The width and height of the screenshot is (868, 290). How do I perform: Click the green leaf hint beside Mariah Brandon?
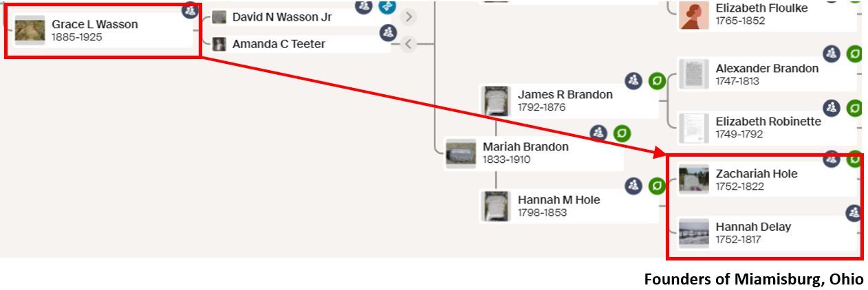pos(622,133)
